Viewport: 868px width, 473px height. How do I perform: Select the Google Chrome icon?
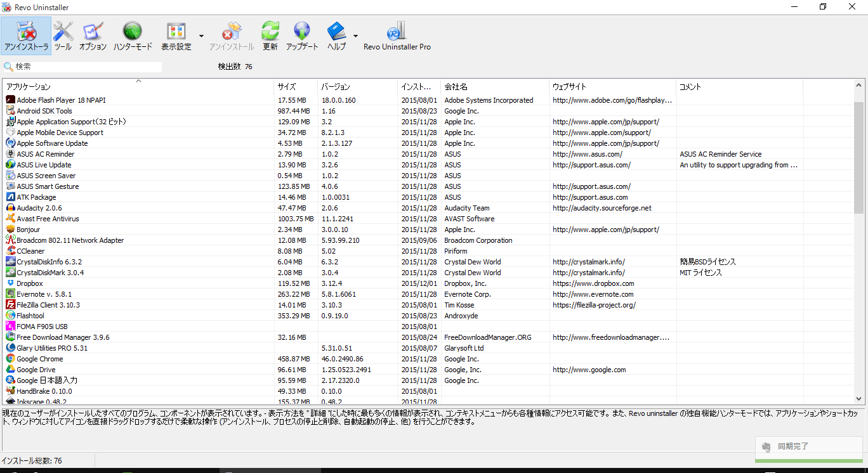click(10, 359)
